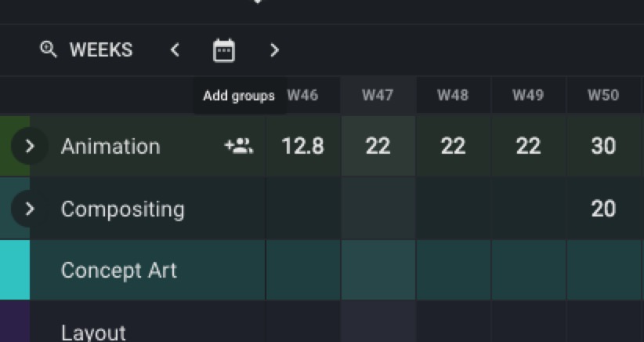Click the Compositing department name
The height and width of the screenshot is (342, 644).
click(x=123, y=209)
